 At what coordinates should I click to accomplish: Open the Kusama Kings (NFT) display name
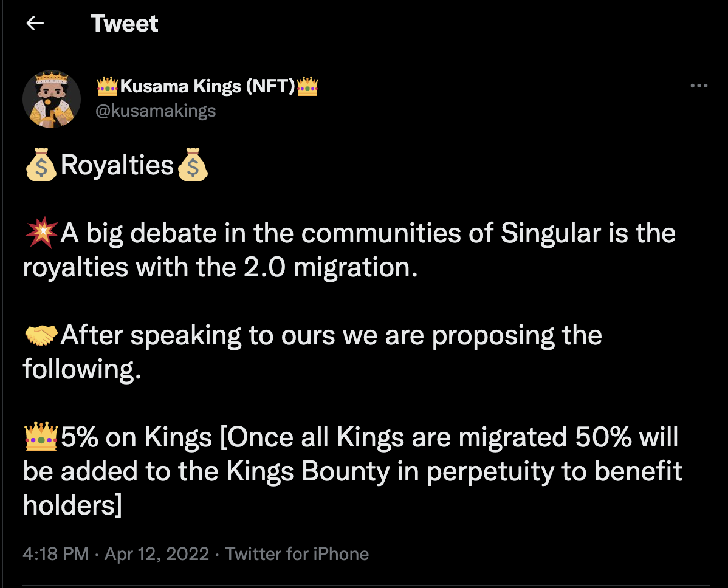(208, 87)
